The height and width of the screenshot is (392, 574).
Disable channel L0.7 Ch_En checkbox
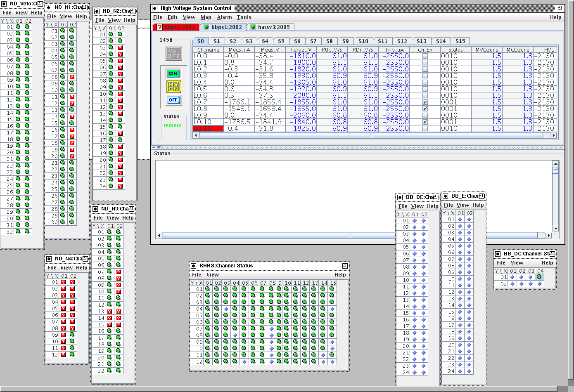[425, 102]
